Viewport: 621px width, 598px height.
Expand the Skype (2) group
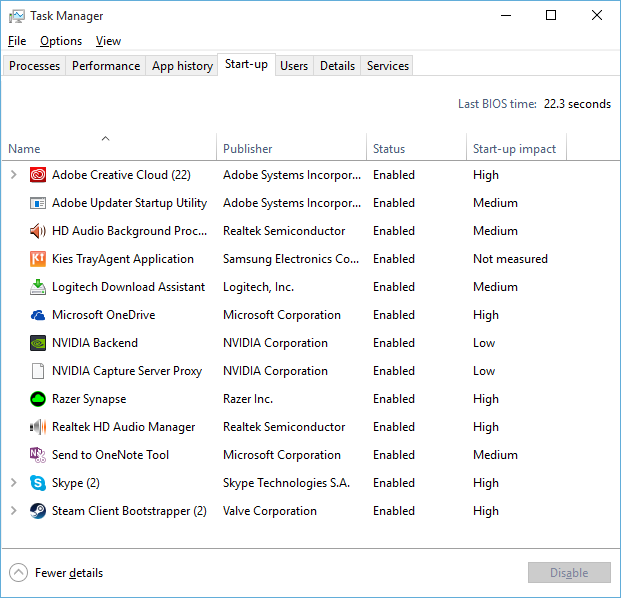click(x=13, y=483)
